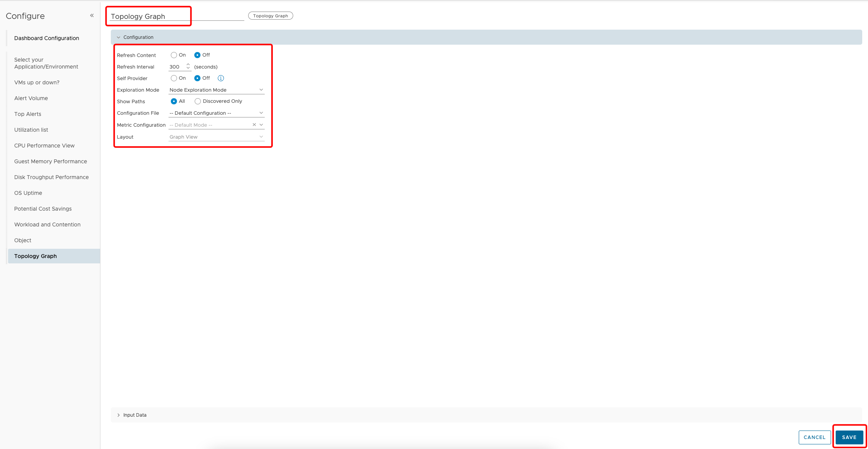The image size is (868, 449).
Task: Open CPU Performance View configuration
Action: pyautogui.click(x=44, y=145)
